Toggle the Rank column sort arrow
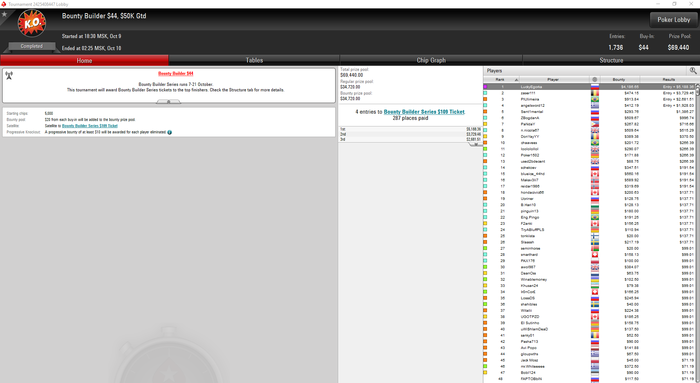This screenshot has width=700, height=383. pyautogui.click(x=517, y=79)
